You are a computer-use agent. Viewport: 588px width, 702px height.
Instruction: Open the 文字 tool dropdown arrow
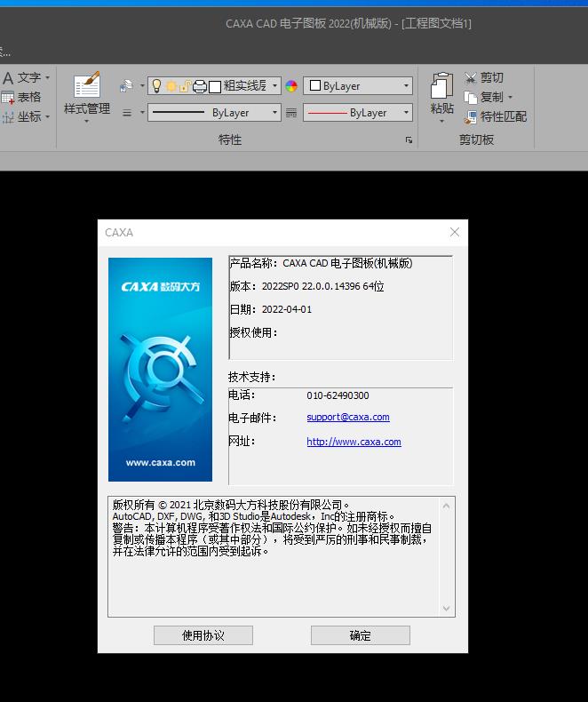tap(47, 78)
